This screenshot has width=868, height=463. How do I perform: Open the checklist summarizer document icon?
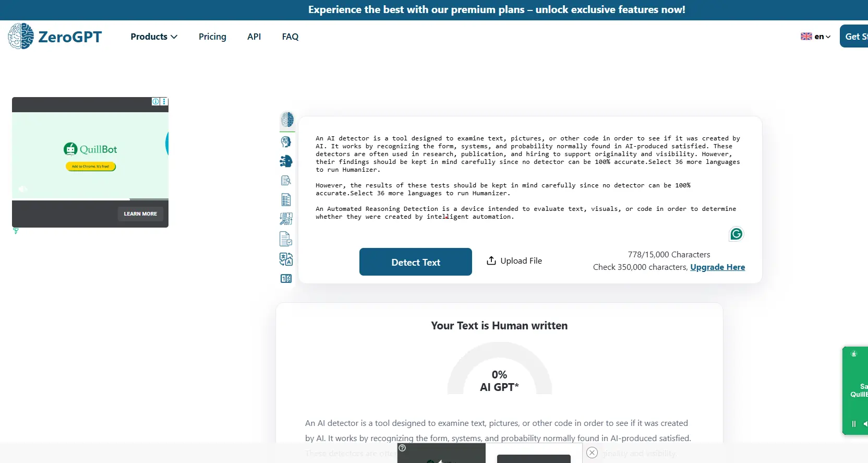[x=286, y=200]
